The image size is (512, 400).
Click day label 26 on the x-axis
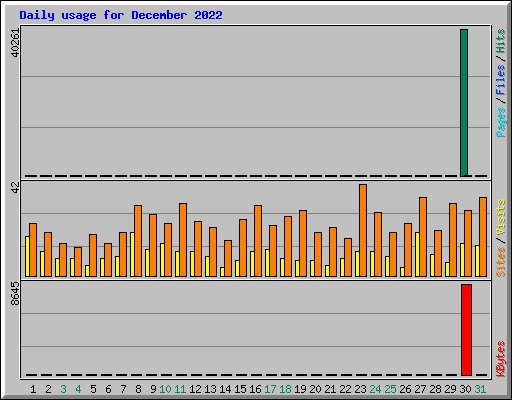point(405,389)
